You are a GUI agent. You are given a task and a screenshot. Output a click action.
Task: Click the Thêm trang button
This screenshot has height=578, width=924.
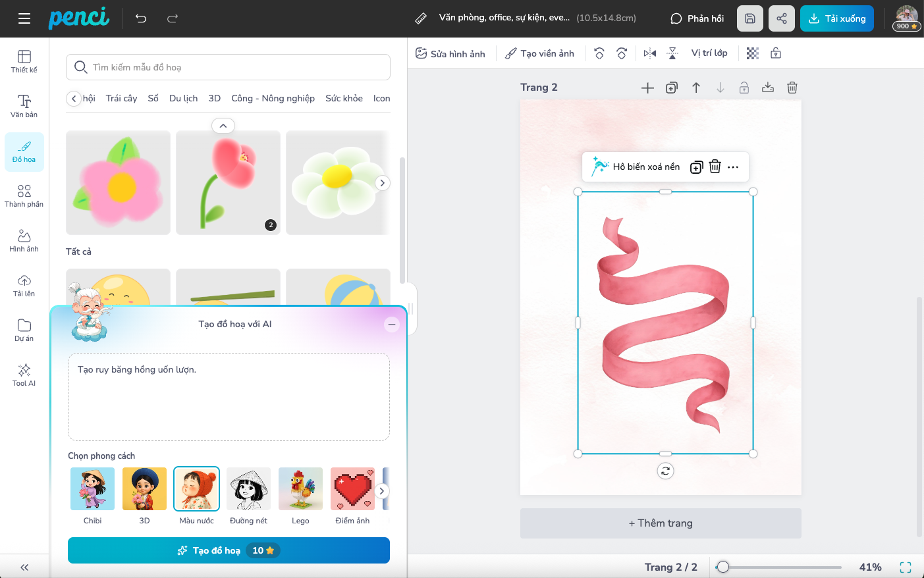661,523
